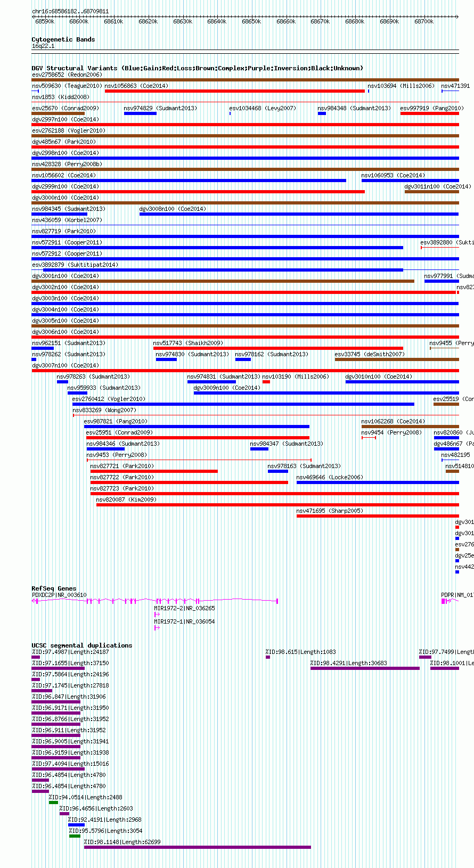Select the MIR1972-1|NR_036054 gene label

click(184, 621)
